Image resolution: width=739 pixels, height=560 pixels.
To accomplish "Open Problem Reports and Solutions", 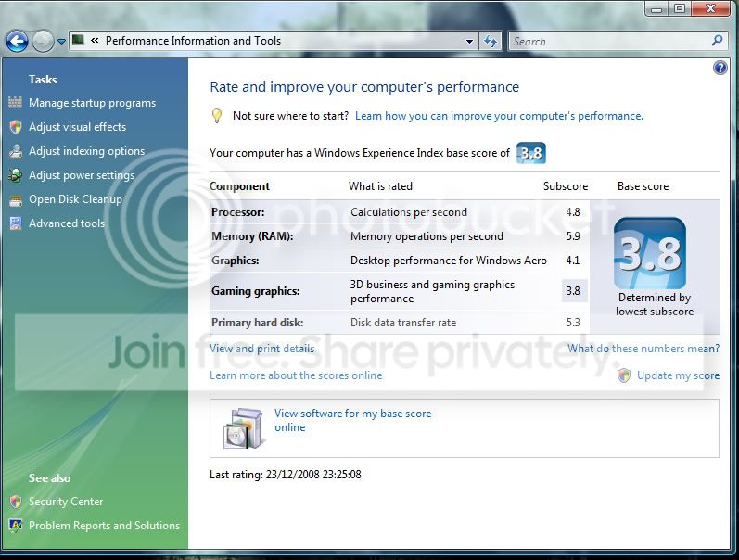I will [104, 526].
